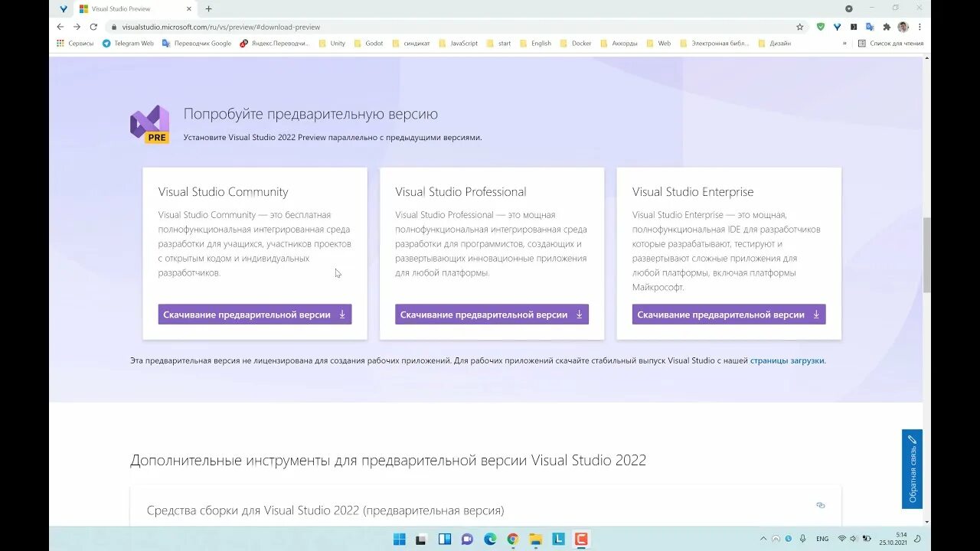Open the синдикат bookmarks folder
The image size is (980, 551).
[410, 44]
